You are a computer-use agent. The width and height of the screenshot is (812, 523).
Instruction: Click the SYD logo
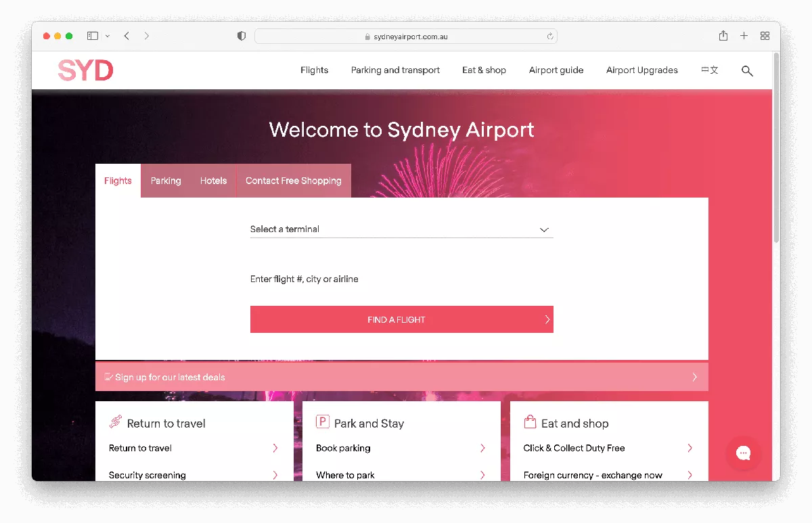pyautogui.click(x=85, y=70)
